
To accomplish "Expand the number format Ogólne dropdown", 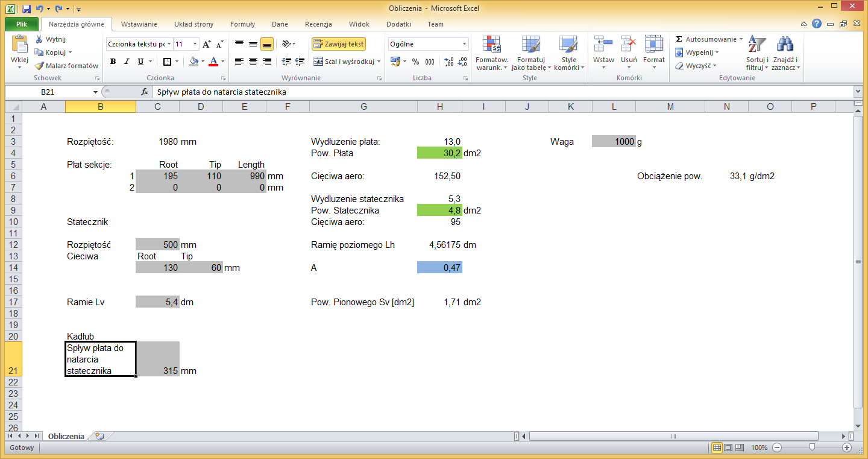I will [464, 44].
